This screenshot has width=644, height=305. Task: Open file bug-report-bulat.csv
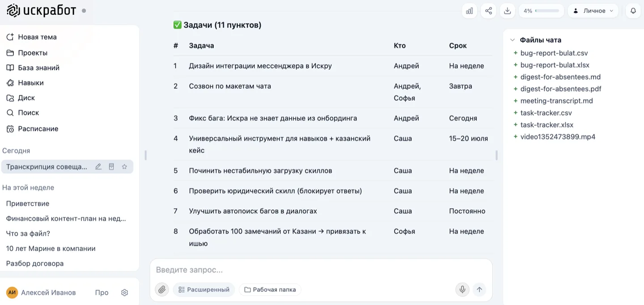(554, 53)
